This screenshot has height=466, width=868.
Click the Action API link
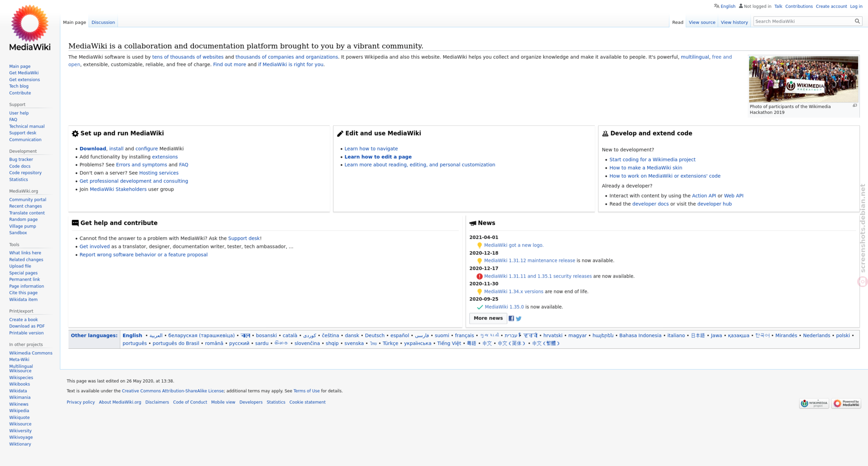tap(704, 196)
